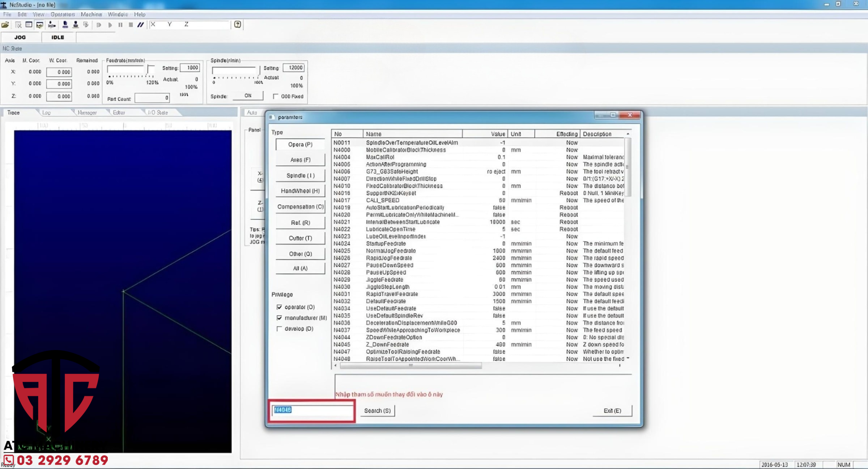Click the show full window icon
Viewport: 868px width, 469px height.
29,25
